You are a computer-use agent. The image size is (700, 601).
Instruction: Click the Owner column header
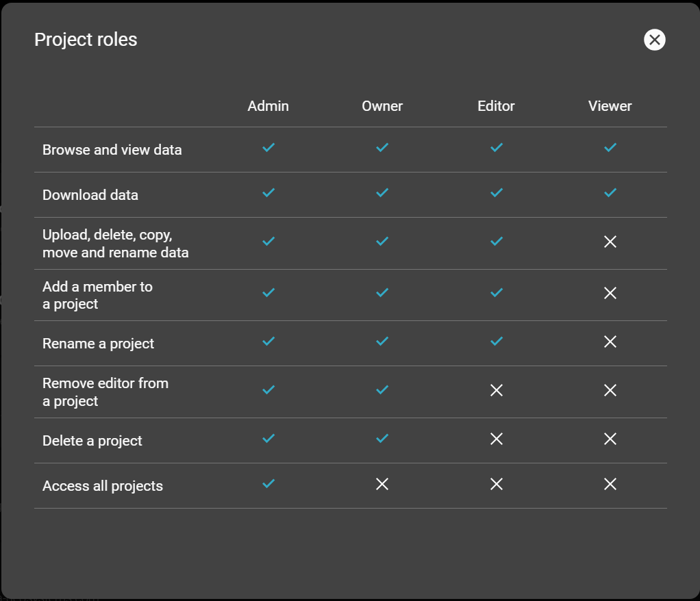point(382,106)
